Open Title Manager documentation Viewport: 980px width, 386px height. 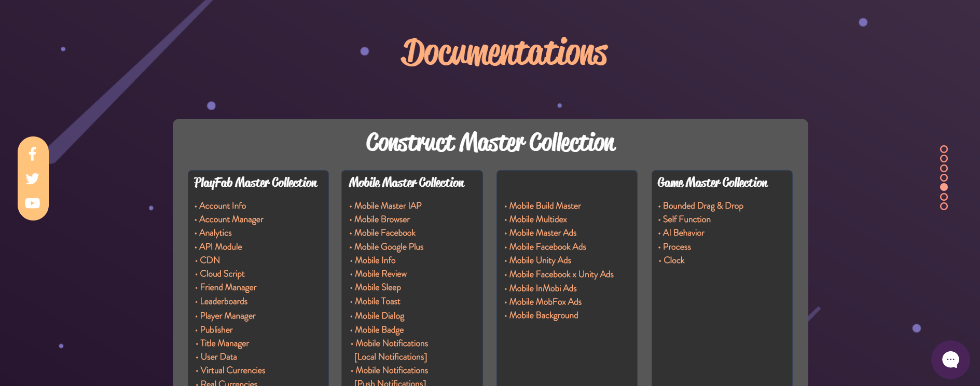(x=225, y=343)
